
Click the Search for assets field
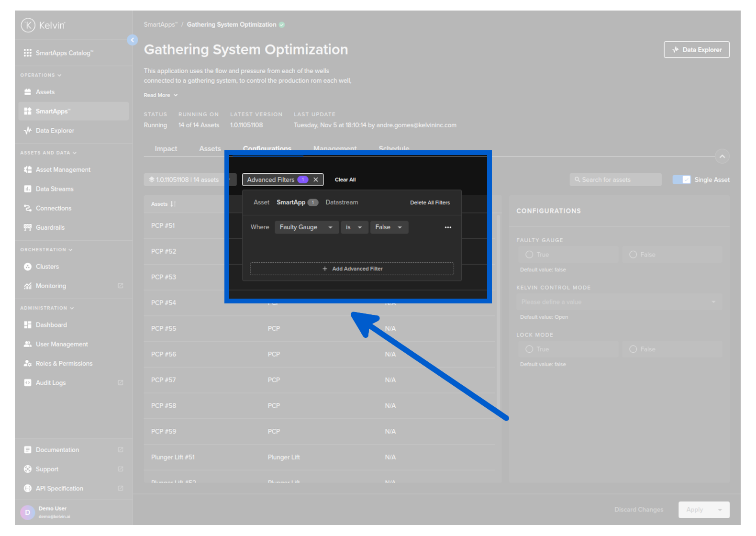(615, 180)
